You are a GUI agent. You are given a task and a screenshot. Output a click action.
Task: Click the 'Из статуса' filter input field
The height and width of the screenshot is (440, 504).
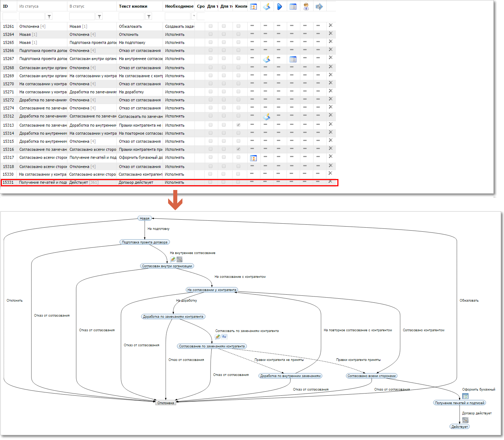pos(32,16)
